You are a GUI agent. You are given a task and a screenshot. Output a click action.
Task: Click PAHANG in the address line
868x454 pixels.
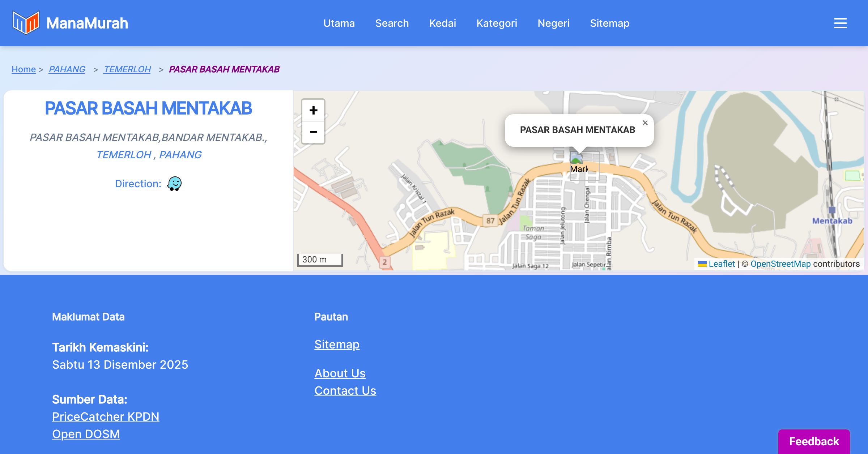(180, 155)
